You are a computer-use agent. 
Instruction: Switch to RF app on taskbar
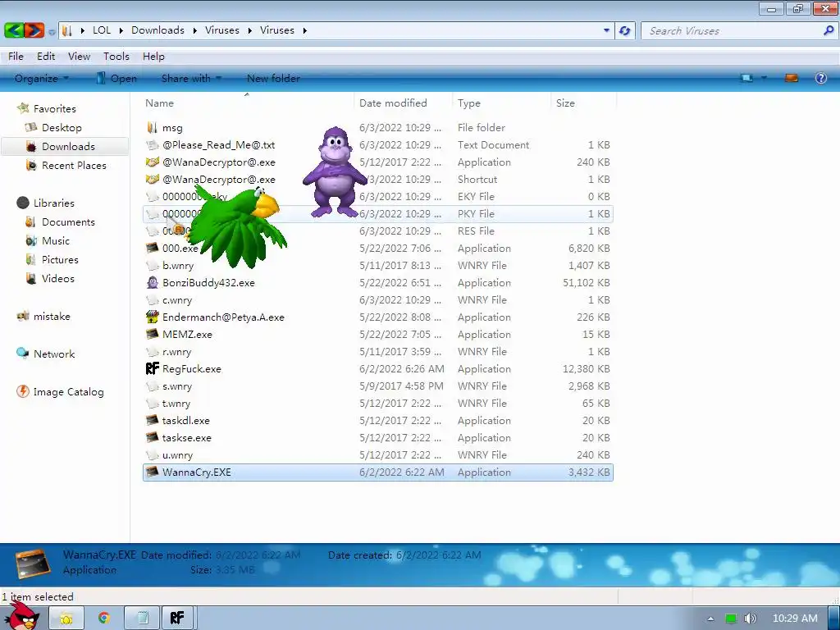coord(177,619)
